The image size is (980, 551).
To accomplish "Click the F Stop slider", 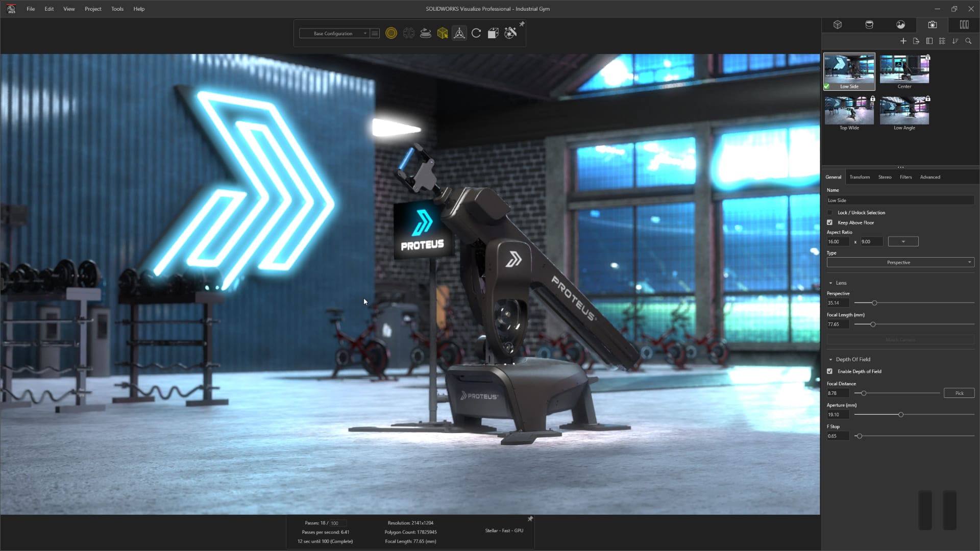I will pyautogui.click(x=914, y=436).
